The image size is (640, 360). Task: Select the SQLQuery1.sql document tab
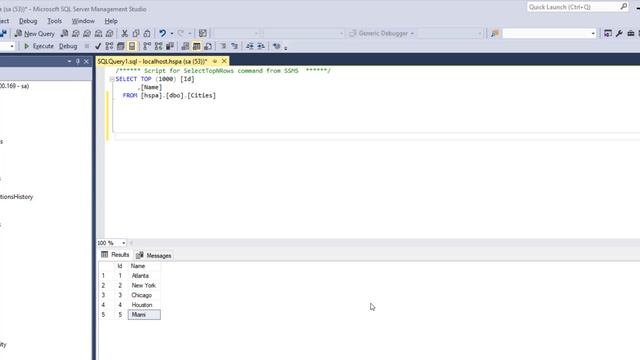tap(152, 61)
